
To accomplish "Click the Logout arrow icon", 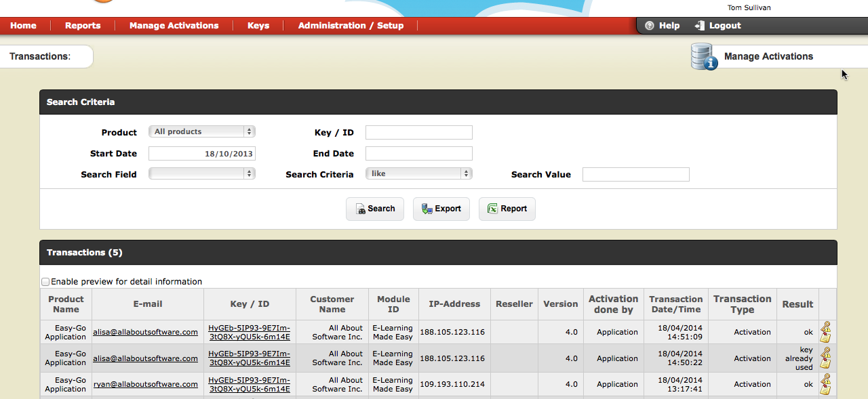I will click(700, 26).
